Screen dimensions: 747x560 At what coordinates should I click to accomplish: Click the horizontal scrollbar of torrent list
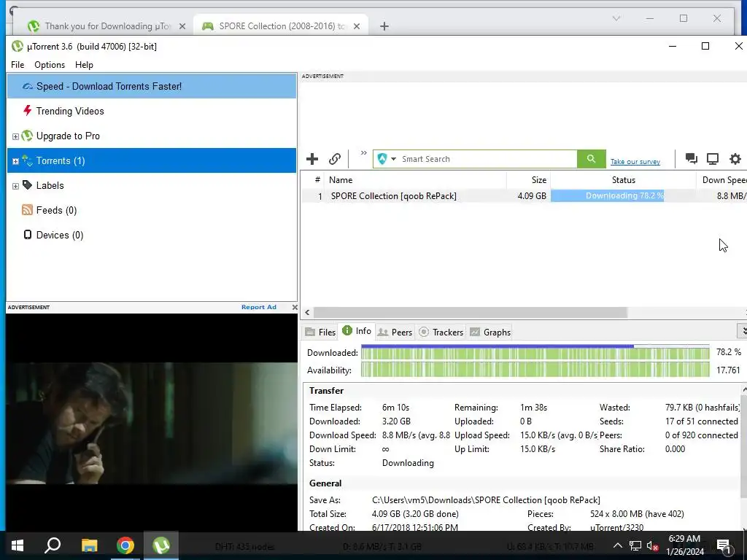[470, 312]
